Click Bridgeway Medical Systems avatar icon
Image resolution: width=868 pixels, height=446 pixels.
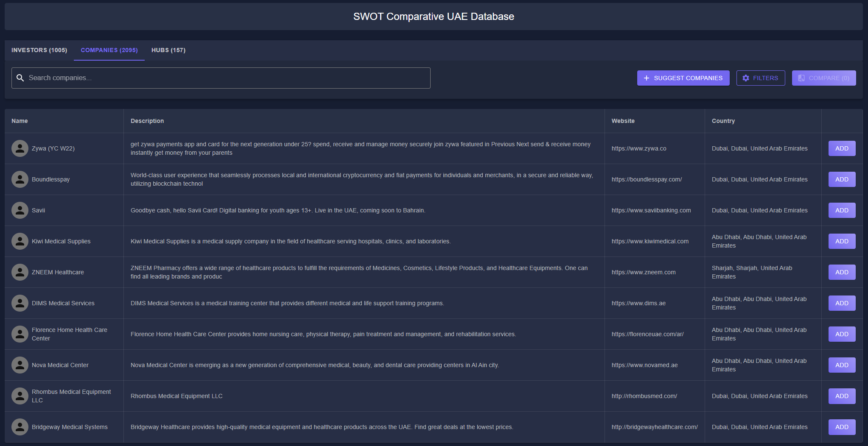click(x=20, y=427)
